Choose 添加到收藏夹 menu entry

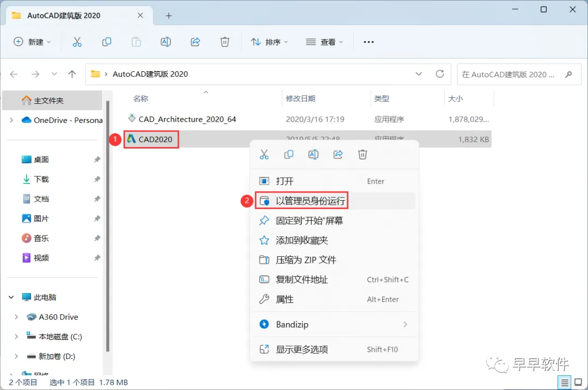pyautogui.click(x=334, y=240)
